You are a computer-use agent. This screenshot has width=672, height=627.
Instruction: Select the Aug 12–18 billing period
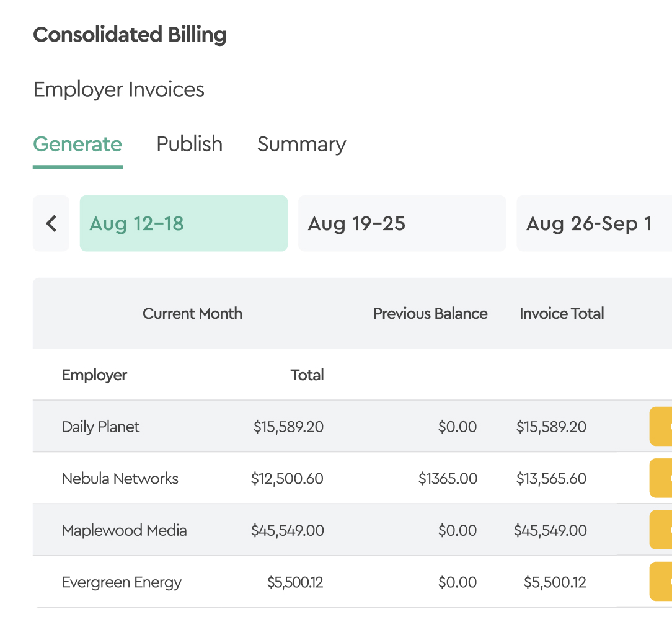[x=183, y=223]
